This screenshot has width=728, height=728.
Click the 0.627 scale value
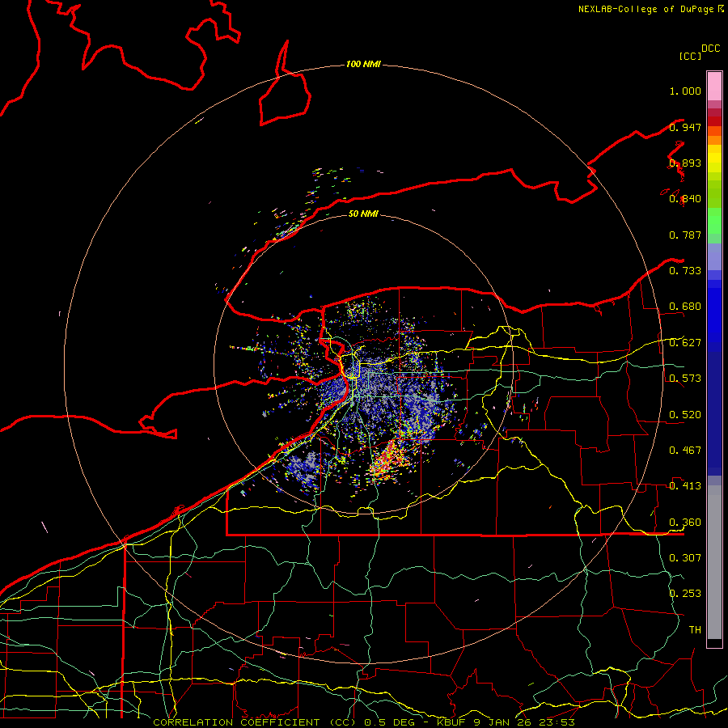pos(685,343)
